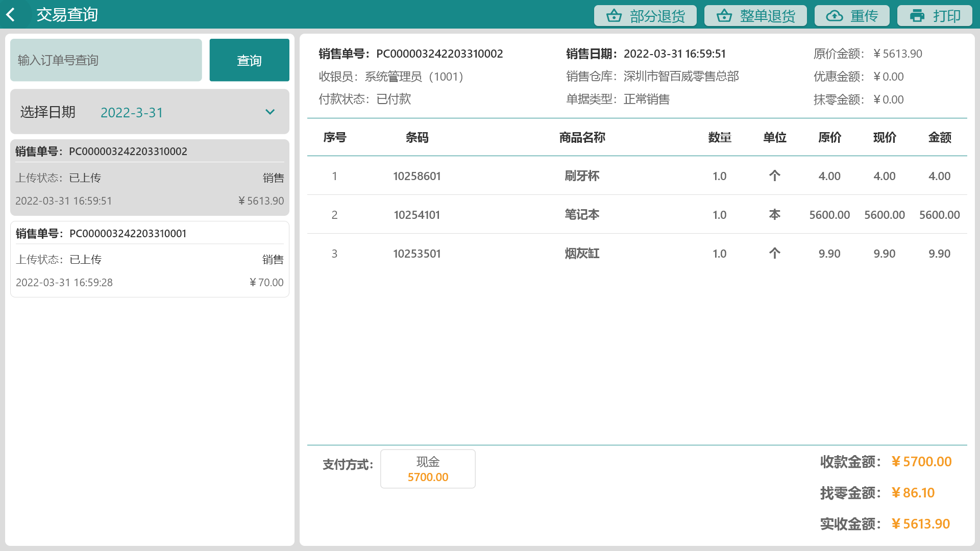Click the whole order return basket icon
This screenshot has width=980, height=551.
[x=724, y=16]
